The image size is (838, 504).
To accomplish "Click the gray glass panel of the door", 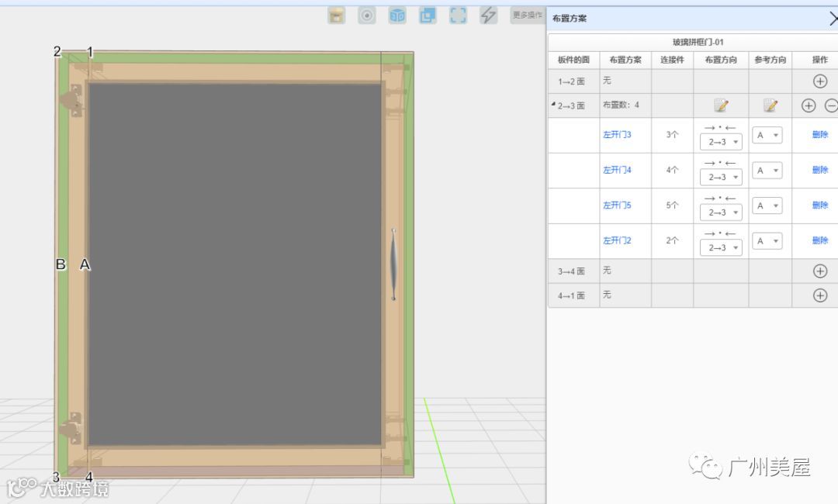I will tap(235, 264).
